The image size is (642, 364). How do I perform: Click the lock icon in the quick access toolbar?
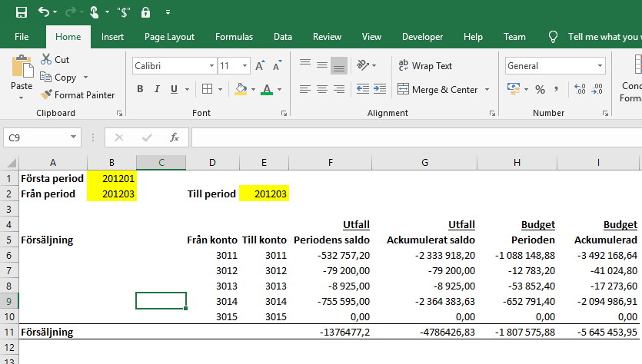pyautogui.click(x=145, y=12)
